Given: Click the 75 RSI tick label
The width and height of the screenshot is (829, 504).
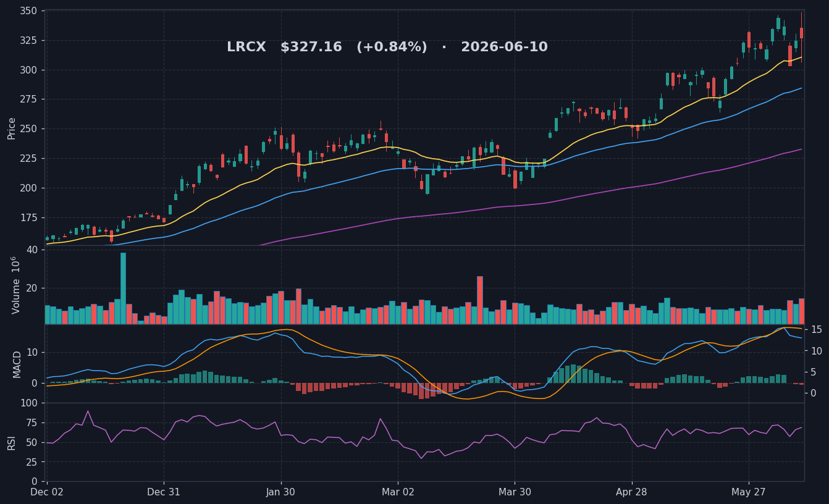Looking at the screenshot, I should coord(32,422).
